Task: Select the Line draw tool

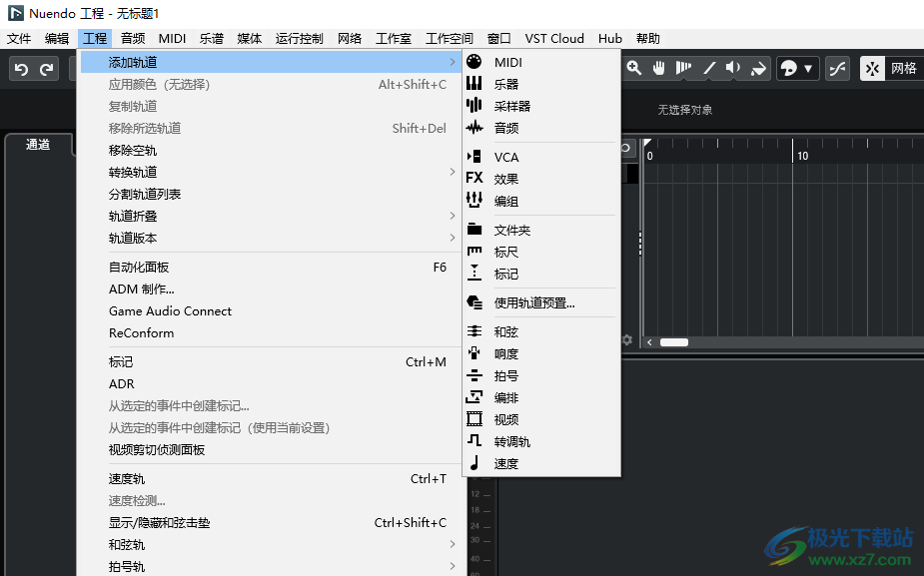Action: tap(709, 68)
